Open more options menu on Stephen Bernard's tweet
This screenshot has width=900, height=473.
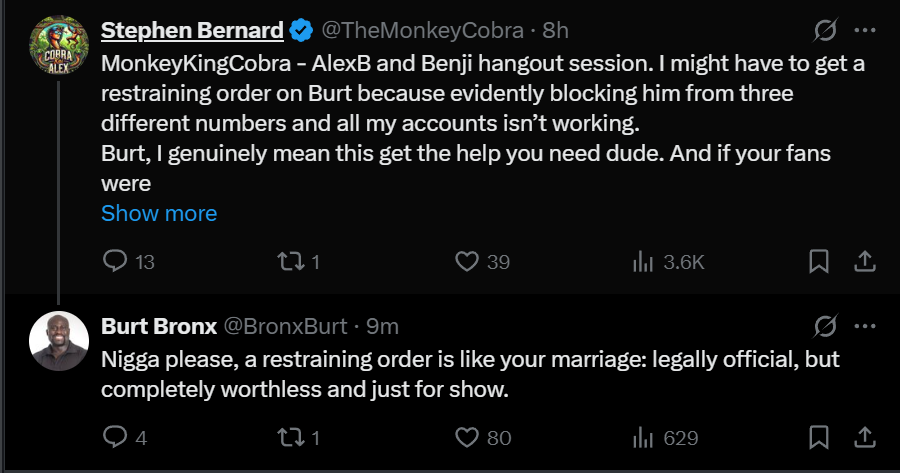[x=864, y=30]
